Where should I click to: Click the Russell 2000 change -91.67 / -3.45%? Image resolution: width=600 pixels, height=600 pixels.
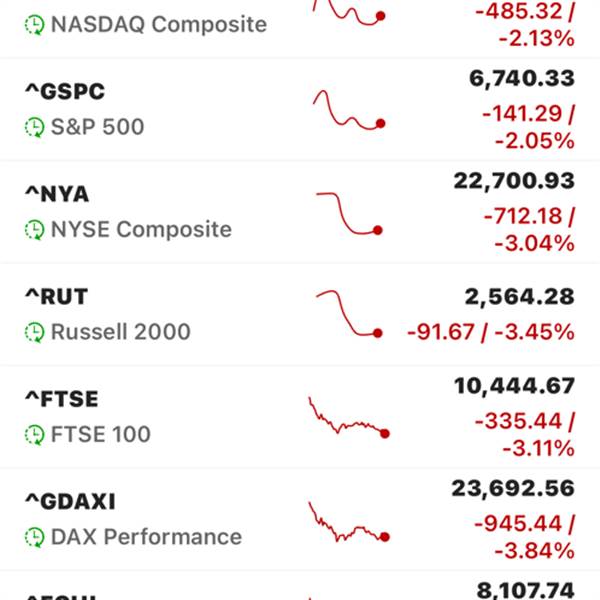click(490, 332)
